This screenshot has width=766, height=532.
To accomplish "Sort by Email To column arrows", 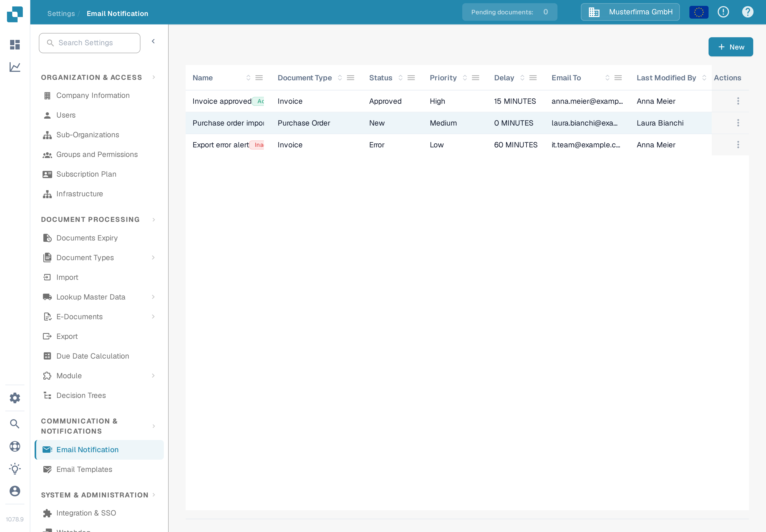I will (x=607, y=78).
